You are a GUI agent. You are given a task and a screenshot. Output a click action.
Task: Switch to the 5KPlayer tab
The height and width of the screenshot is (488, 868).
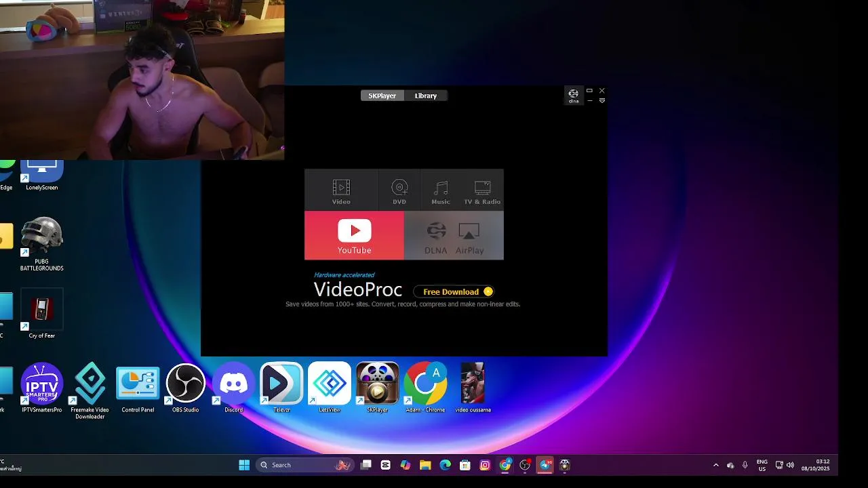[382, 96]
